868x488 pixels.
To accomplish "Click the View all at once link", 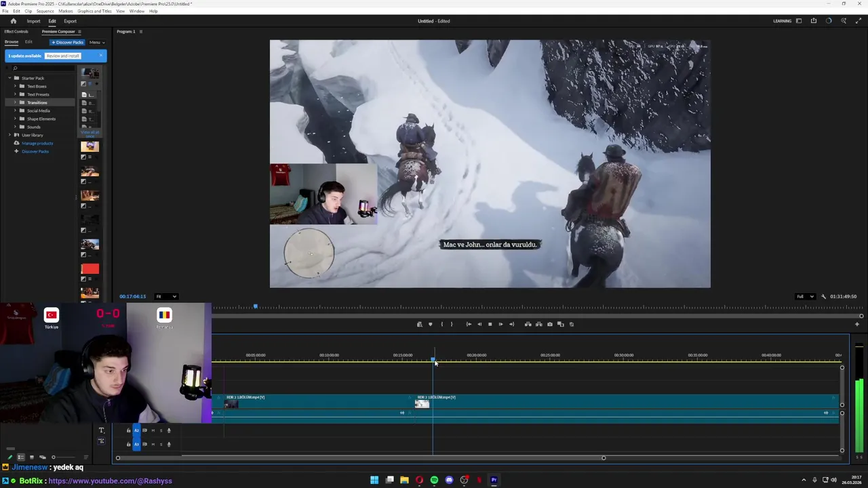I will 90,134.
